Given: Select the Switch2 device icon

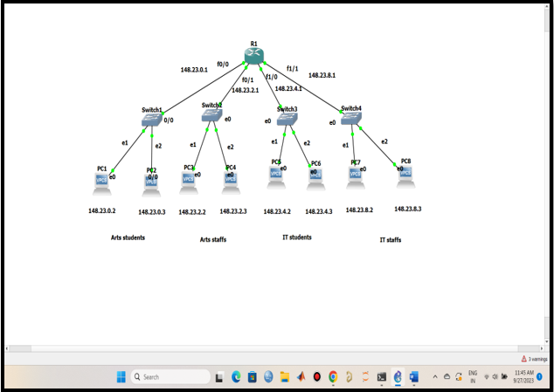Looking at the screenshot, I should [x=212, y=115].
